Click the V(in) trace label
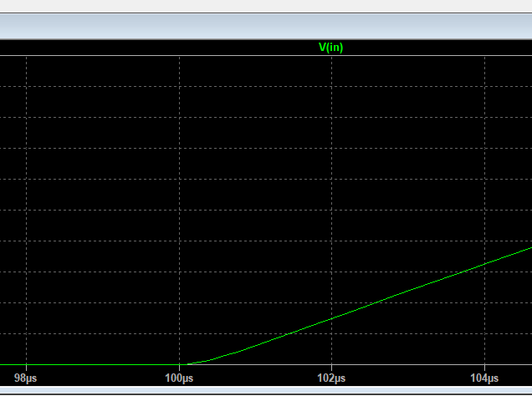532x396 pixels. [330, 48]
